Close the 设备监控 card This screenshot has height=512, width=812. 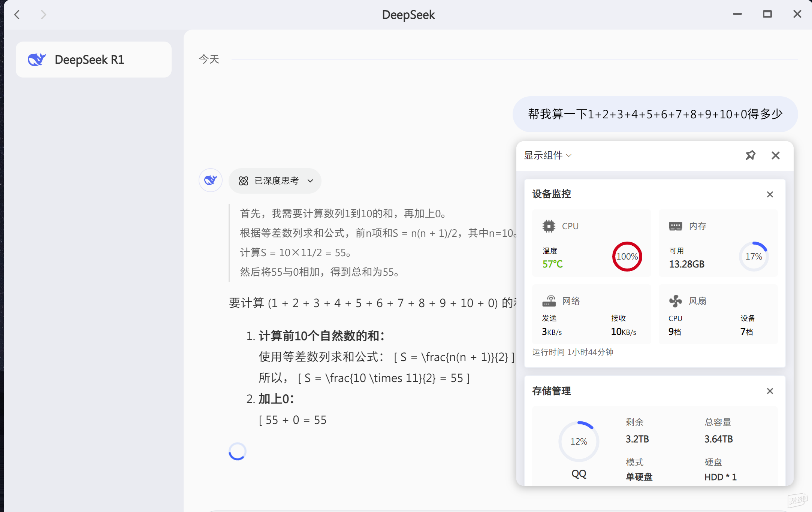770,194
